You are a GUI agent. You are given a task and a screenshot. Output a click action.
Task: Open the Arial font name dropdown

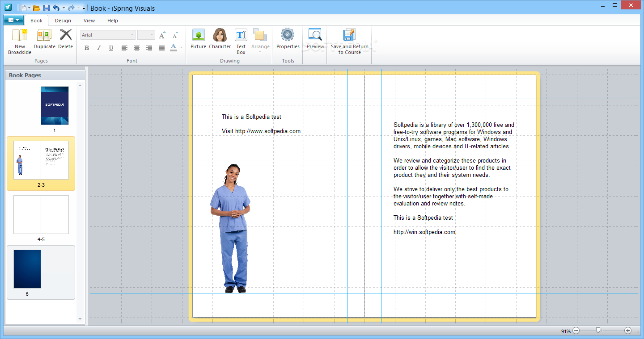132,35
